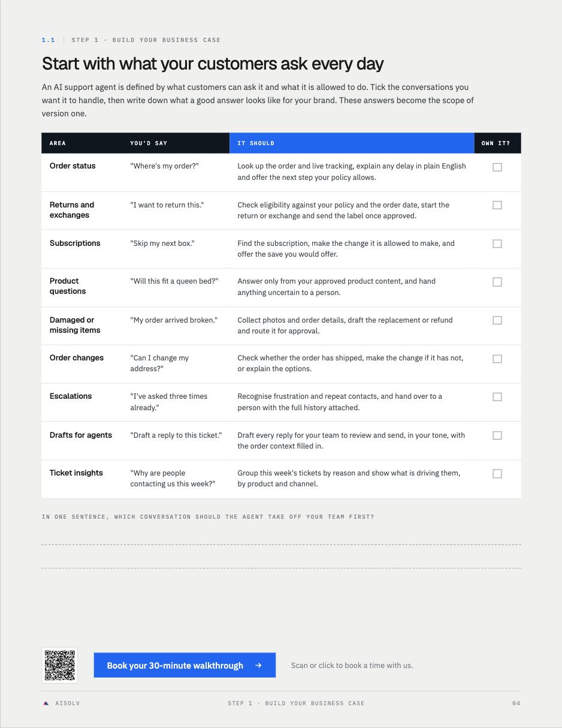The width and height of the screenshot is (562, 728).
Task: Check the Subscriptions Own it box
Action: point(497,243)
